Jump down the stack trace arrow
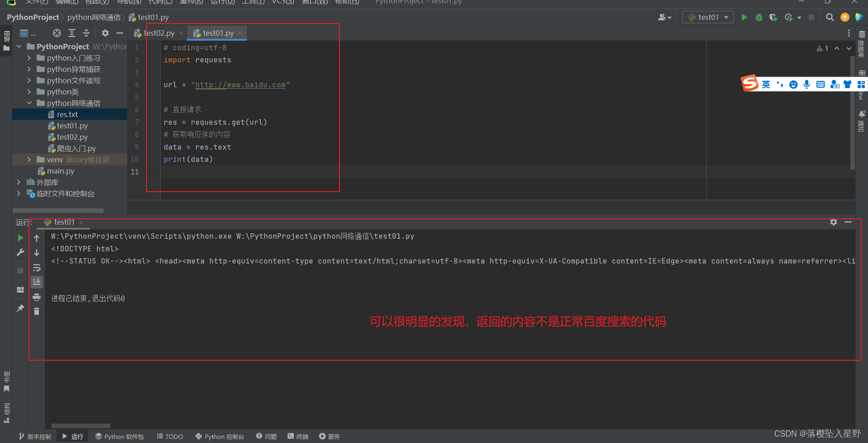This screenshot has height=443, width=868. point(37,253)
